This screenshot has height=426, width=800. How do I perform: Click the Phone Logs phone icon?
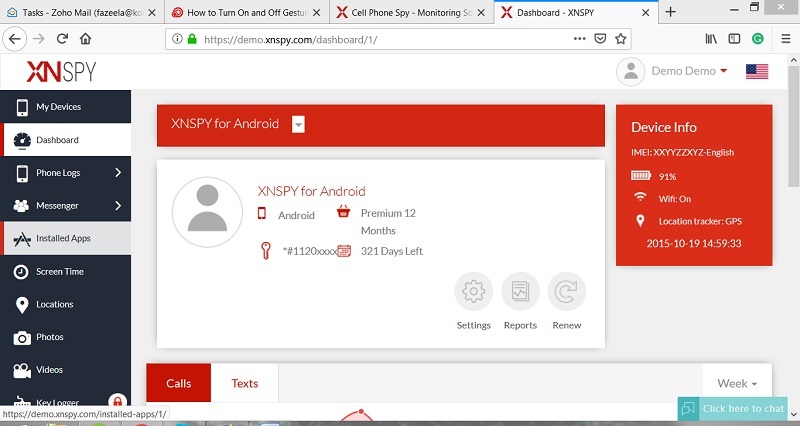(22, 173)
